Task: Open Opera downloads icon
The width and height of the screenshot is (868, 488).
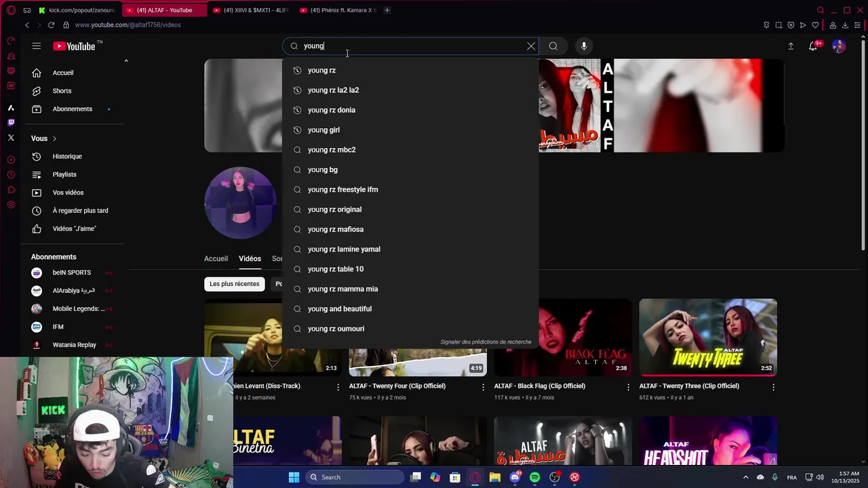Action: tap(845, 25)
